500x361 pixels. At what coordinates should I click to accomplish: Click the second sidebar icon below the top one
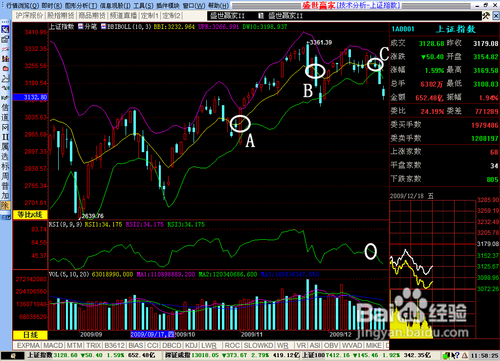[x=5, y=39]
